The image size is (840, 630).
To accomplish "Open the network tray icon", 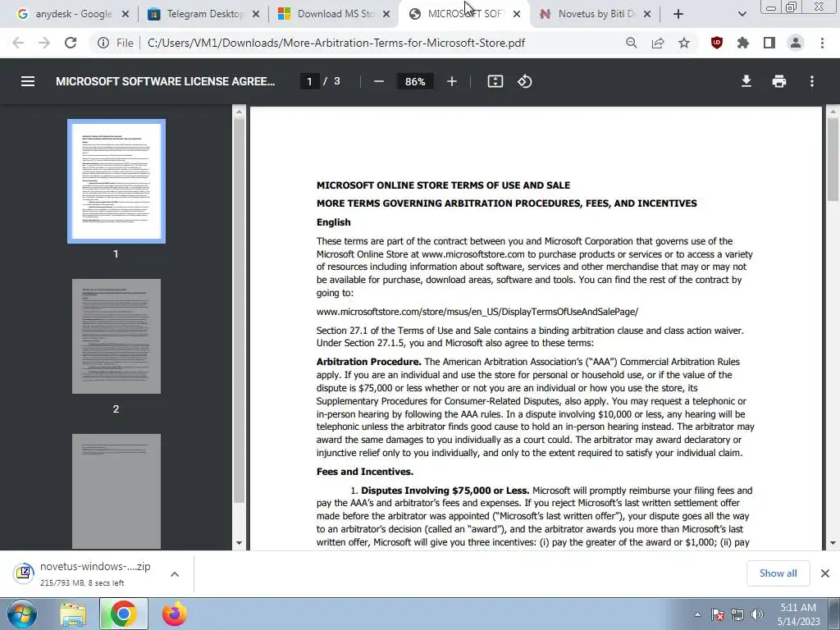I will click(737, 614).
